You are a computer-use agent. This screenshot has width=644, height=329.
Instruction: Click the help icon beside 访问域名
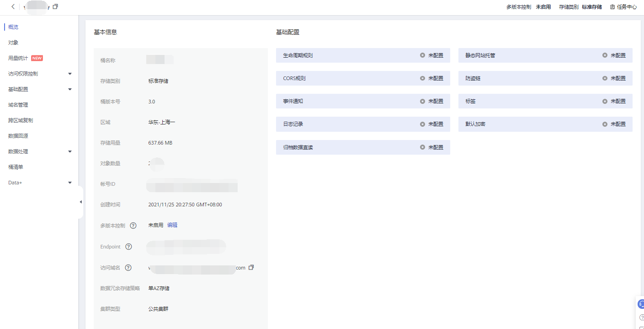[x=128, y=268]
